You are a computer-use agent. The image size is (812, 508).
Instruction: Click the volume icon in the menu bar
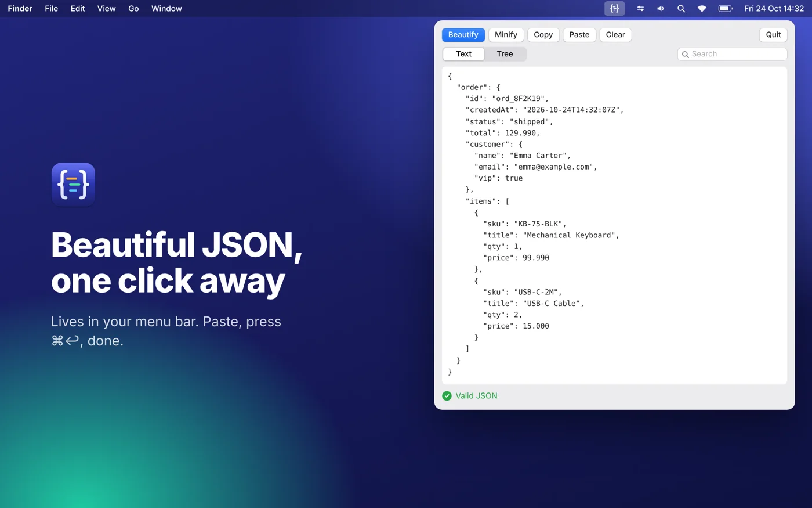[661, 9]
